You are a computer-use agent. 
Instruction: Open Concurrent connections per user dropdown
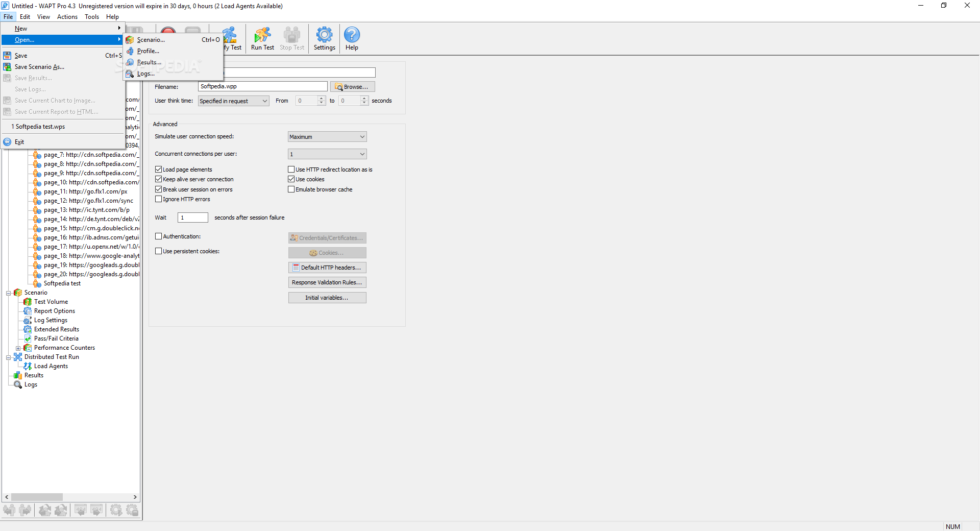(327, 154)
